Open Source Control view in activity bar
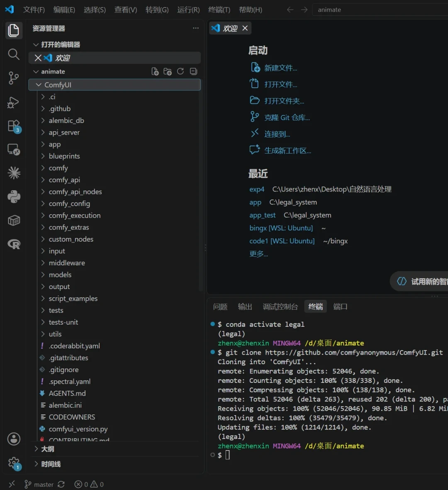 (x=13, y=78)
